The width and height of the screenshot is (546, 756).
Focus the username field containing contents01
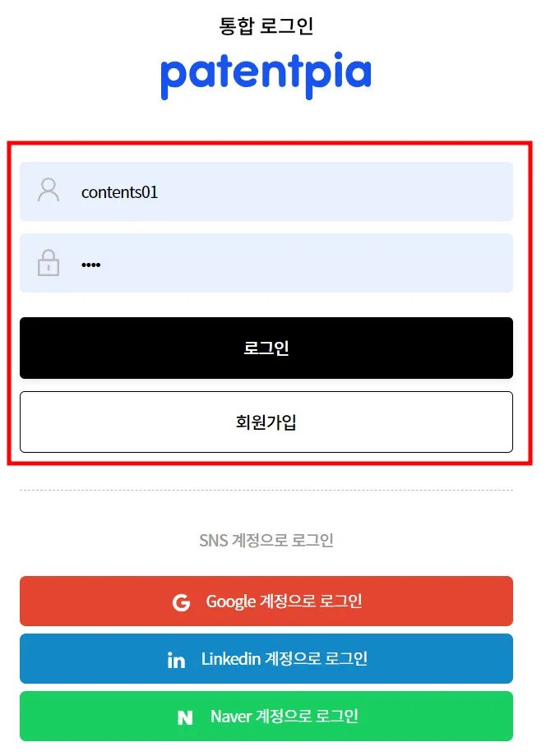coord(266,191)
